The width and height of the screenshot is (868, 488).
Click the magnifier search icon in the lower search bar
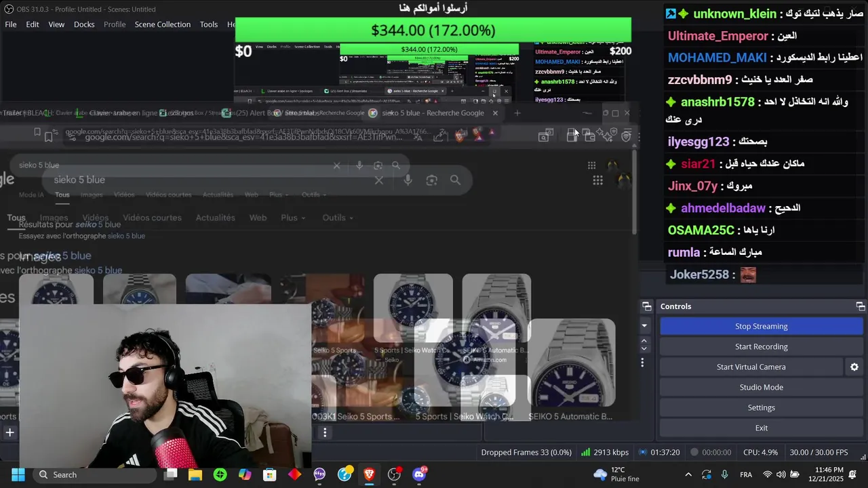coord(455,180)
